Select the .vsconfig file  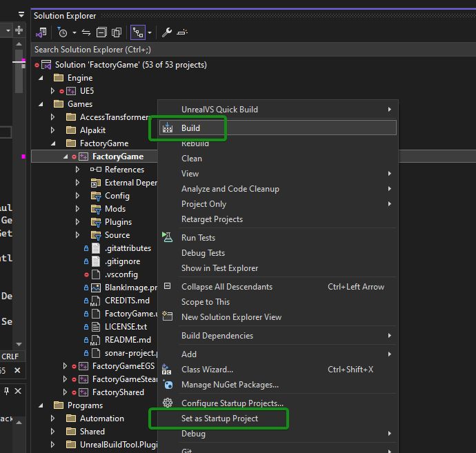121,274
